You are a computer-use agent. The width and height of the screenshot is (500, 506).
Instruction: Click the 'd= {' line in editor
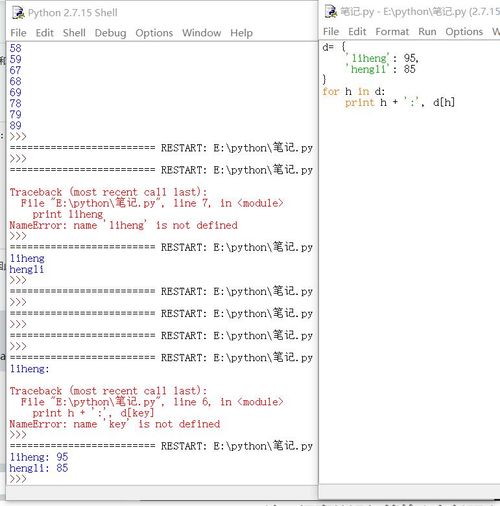(334, 47)
